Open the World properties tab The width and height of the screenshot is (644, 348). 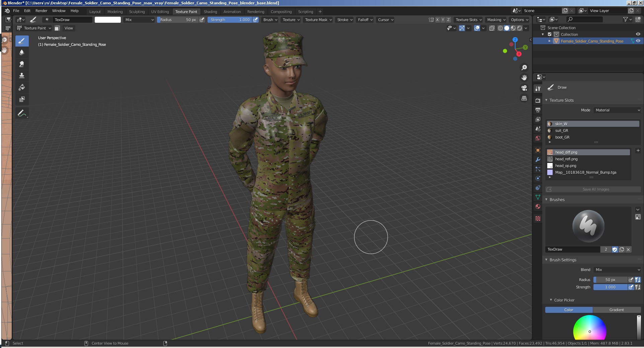[x=538, y=138]
